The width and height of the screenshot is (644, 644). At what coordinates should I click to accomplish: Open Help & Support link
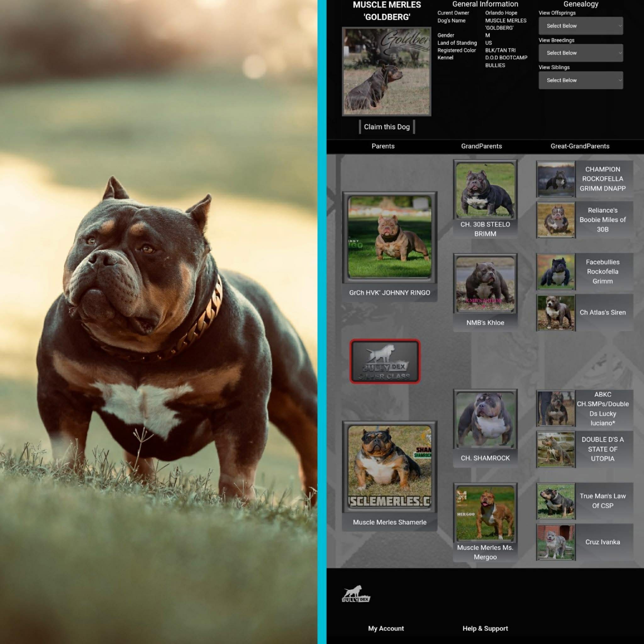click(x=485, y=628)
